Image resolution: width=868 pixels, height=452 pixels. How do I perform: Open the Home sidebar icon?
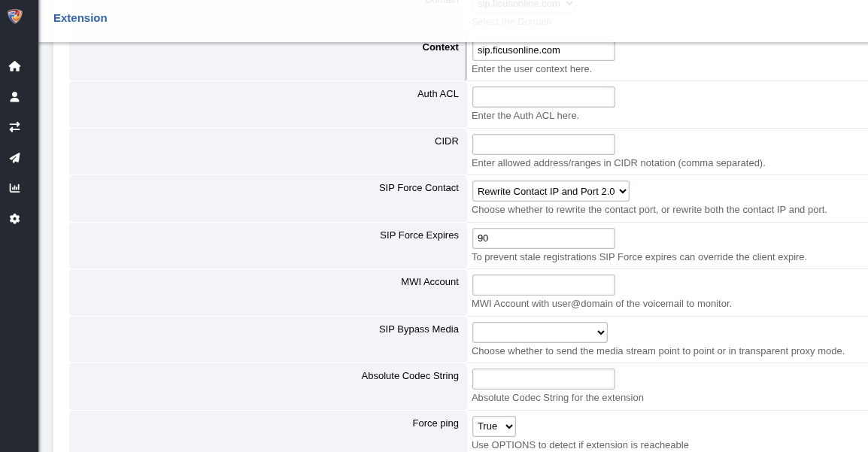(14, 66)
